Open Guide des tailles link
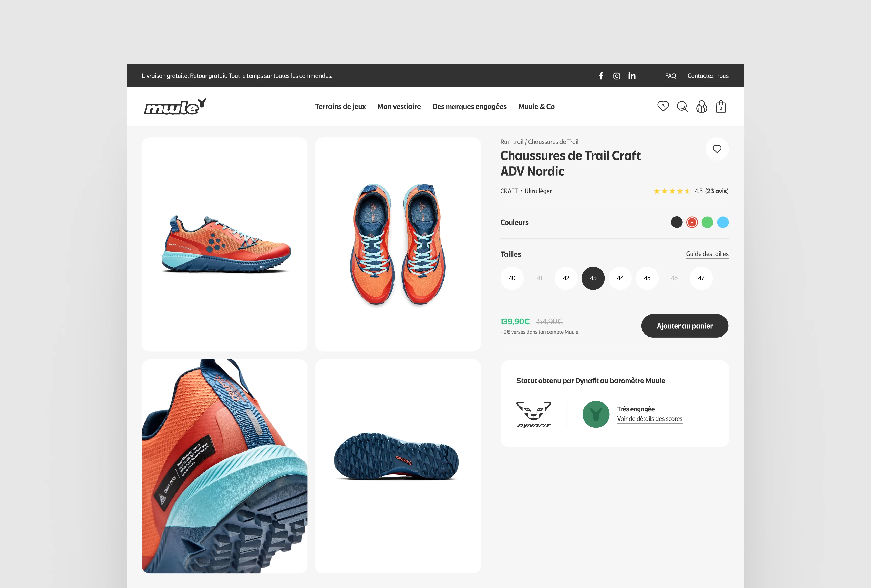 707,254
